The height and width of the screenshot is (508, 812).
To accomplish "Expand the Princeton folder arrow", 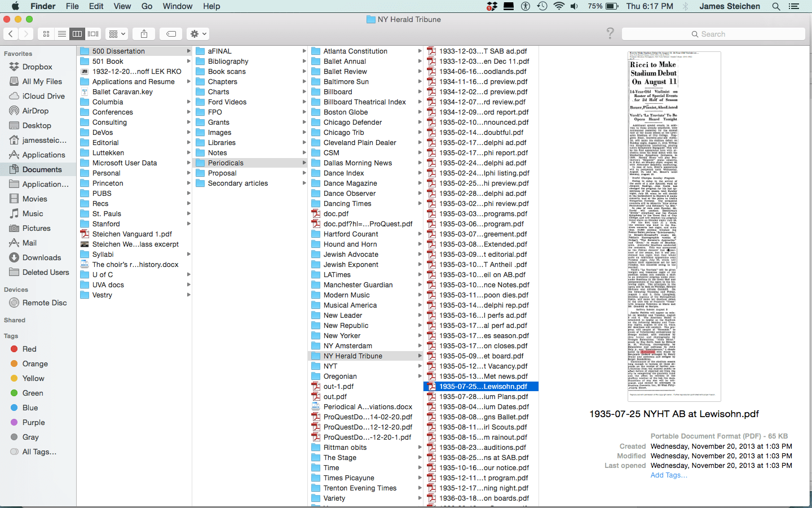I will [189, 183].
